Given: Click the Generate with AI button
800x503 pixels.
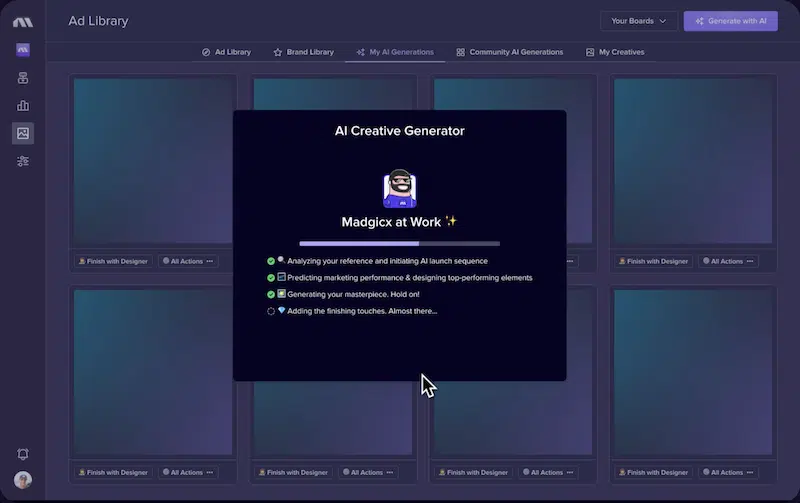Looking at the screenshot, I should (731, 21).
